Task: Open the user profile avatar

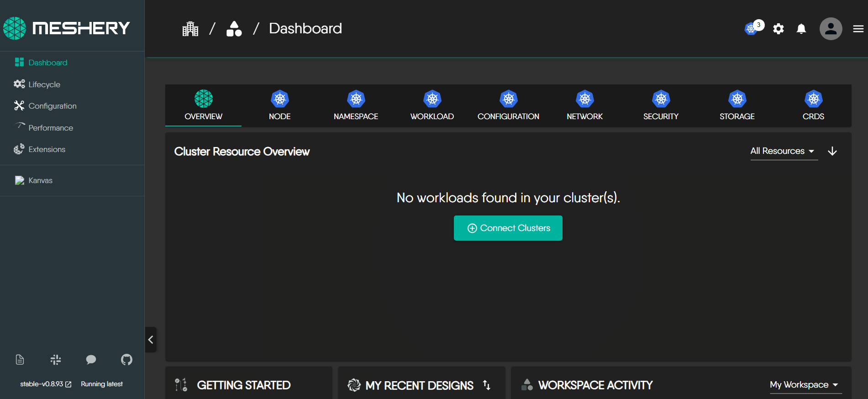Action: click(x=831, y=29)
